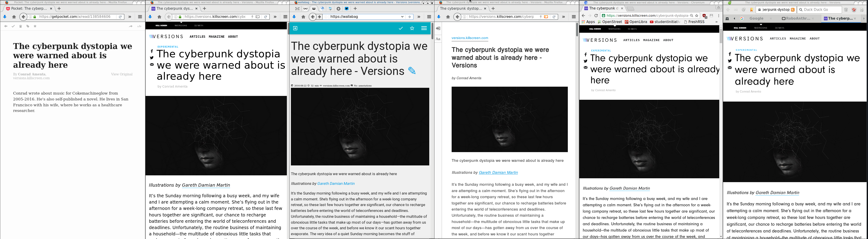This screenshot has height=239, width=868.
Task: Open wallabag hamburger menu in teal bar
Action: [424, 28]
